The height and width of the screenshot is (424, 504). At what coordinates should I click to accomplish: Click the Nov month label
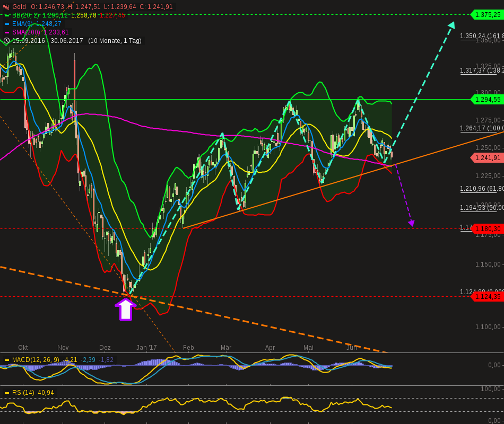click(x=63, y=348)
